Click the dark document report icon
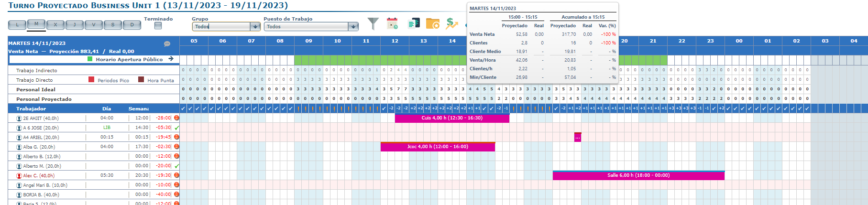 pyautogui.click(x=414, y=23)
